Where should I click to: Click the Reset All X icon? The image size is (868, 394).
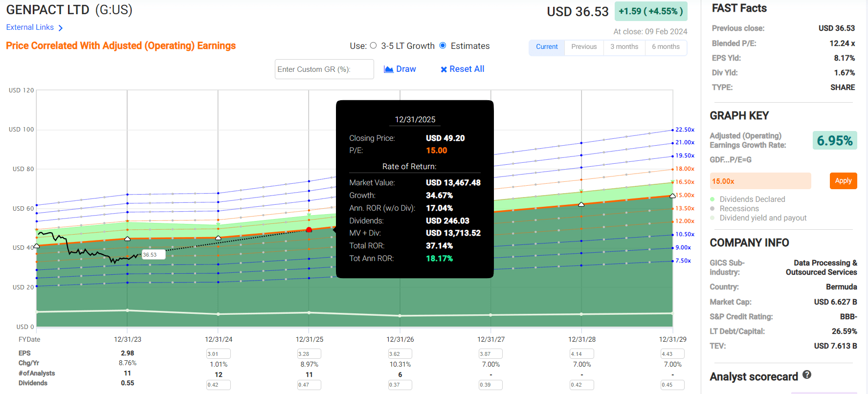[x=444, y=69]
